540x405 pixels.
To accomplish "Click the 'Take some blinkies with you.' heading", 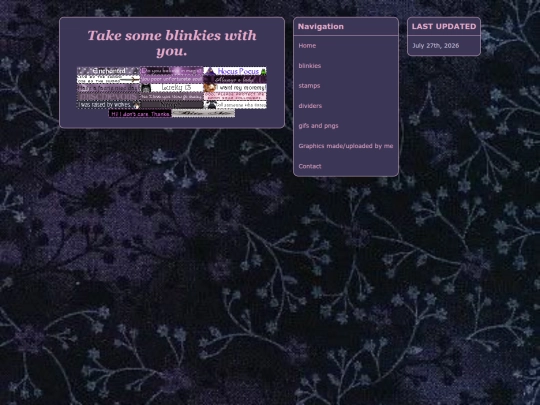I will (x=172, y=43).
